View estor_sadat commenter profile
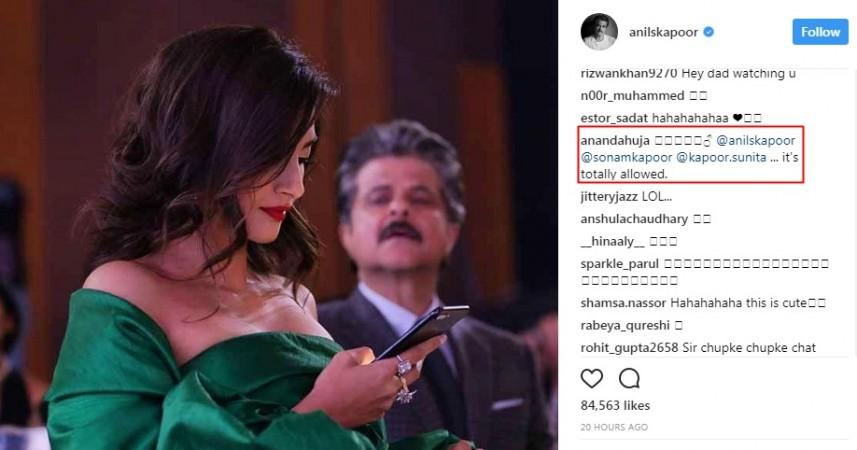This screenshot has width=857, height=450. point(614,118)
